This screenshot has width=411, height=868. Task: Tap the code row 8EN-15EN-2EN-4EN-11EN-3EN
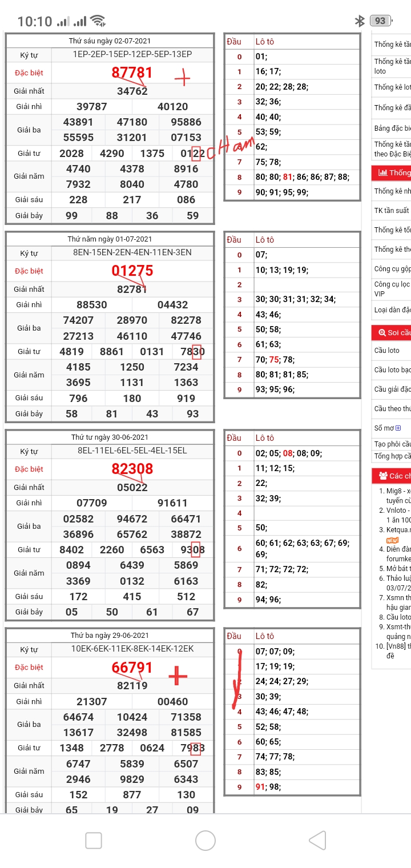click(132, 252)
